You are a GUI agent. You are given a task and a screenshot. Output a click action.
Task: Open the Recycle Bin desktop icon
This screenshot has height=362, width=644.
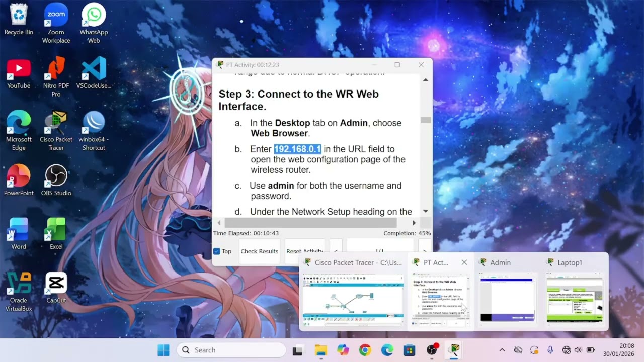(19, 19)
